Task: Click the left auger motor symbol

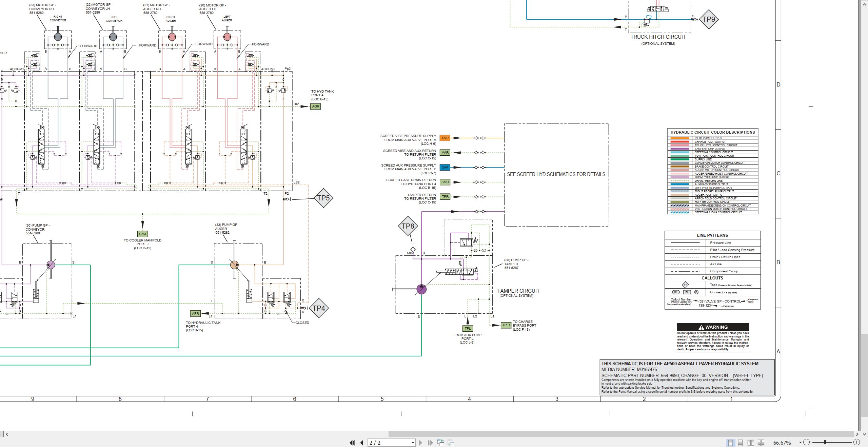Action: 227,37
